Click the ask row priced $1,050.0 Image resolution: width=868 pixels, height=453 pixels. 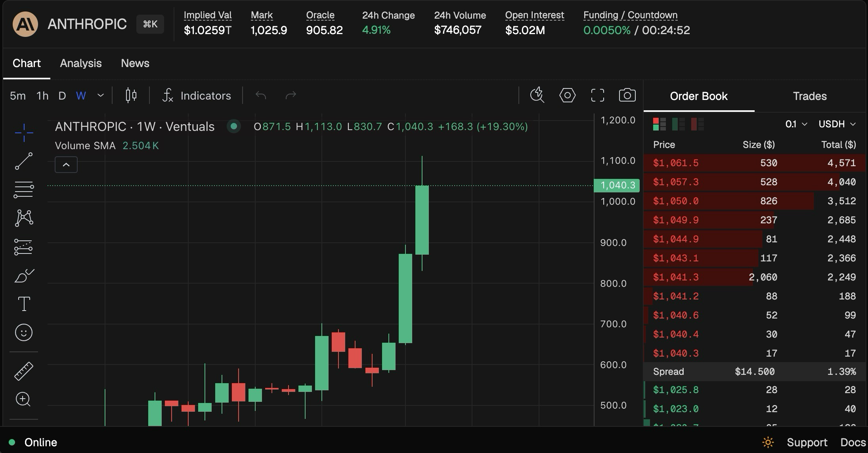(x=754, y=201)
